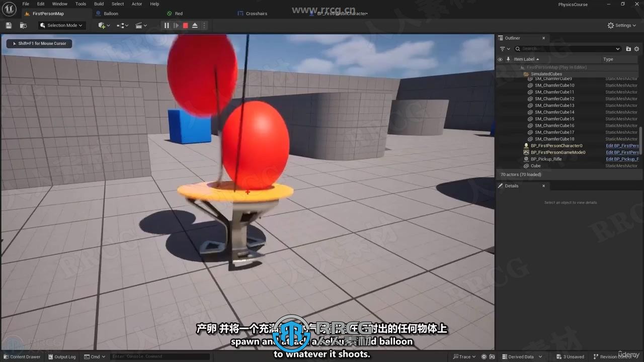The height and width of the screenshot is (362, 644).
Task: Select SM_ChamferCube17 in the Outliner
Action: point(554,132)
